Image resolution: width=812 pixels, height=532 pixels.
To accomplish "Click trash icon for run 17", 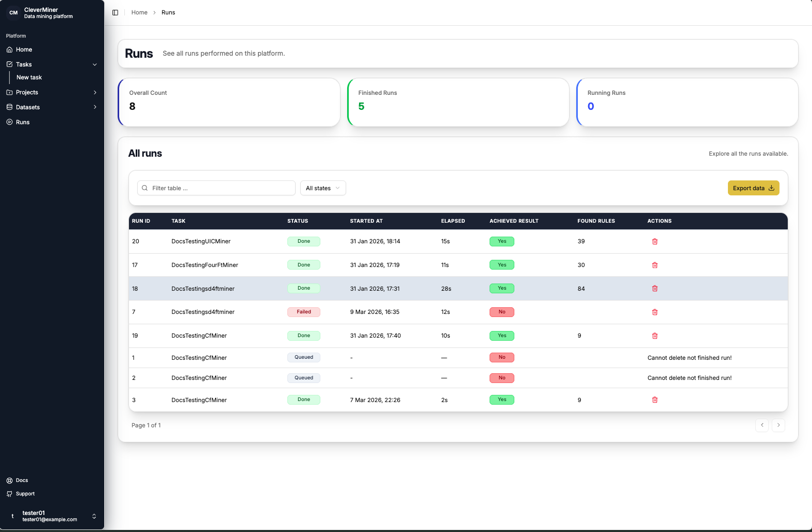I will (655, 265).
